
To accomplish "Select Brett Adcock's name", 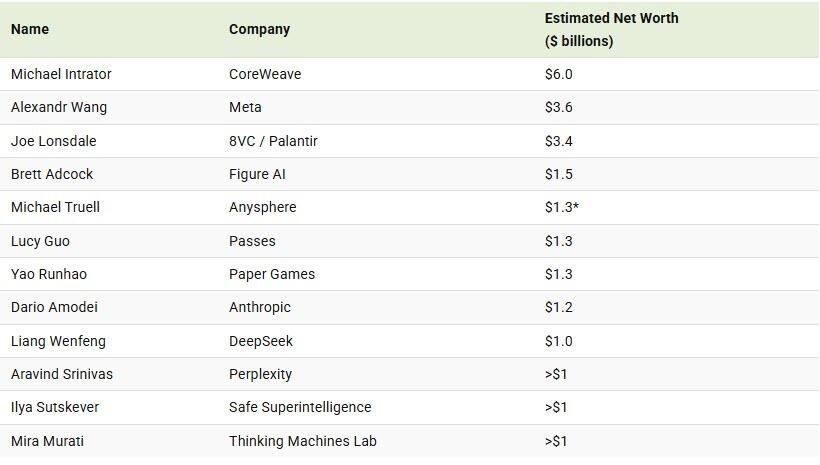I will [x=52, y=174].
